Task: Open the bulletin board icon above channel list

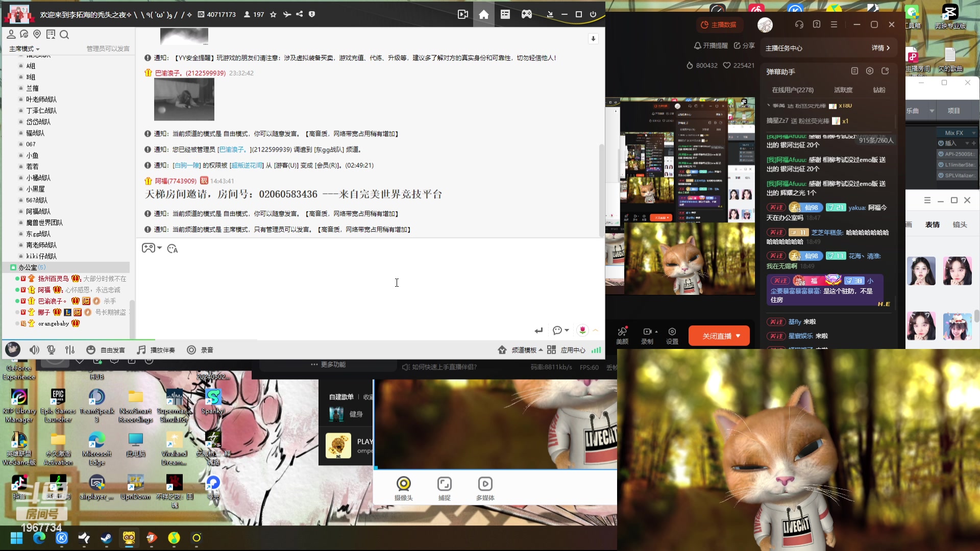Action: (51, 34)
